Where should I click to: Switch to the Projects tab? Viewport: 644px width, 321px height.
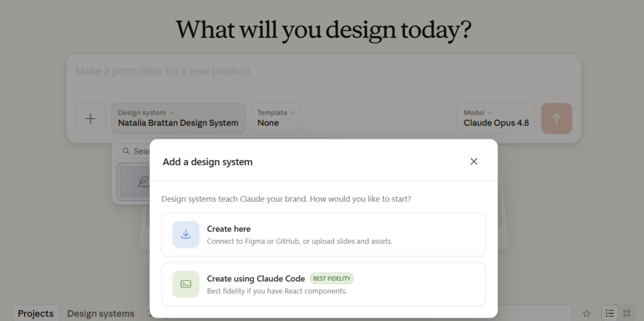[x=36, y=313]
